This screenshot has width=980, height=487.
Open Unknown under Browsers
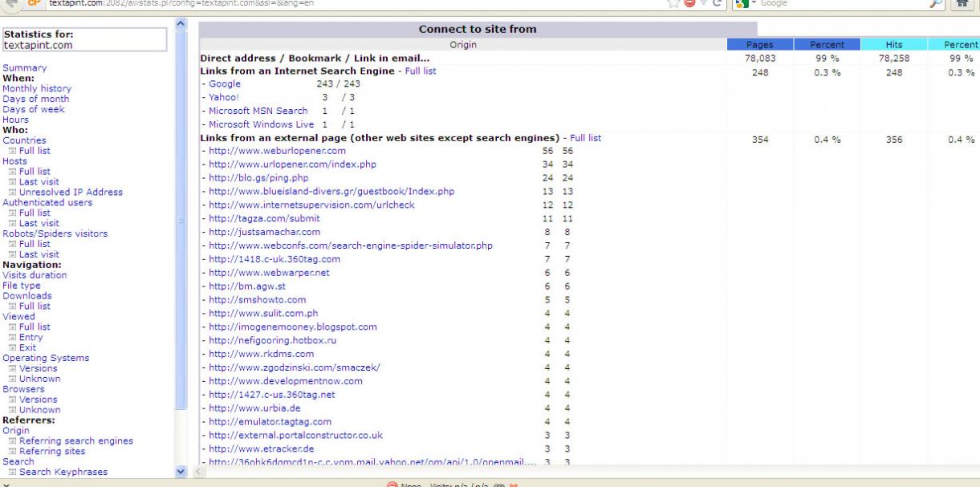39,410
